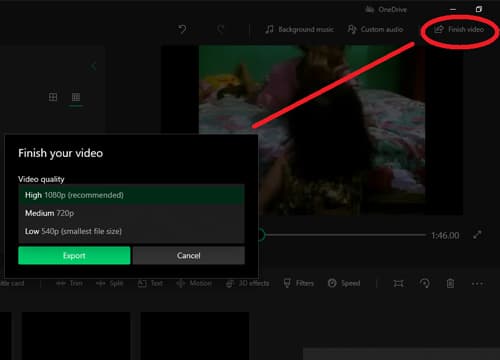Viewport: 500px width, 360px height.
Task: Open Custom audio panel
Action: click(375, 29)
